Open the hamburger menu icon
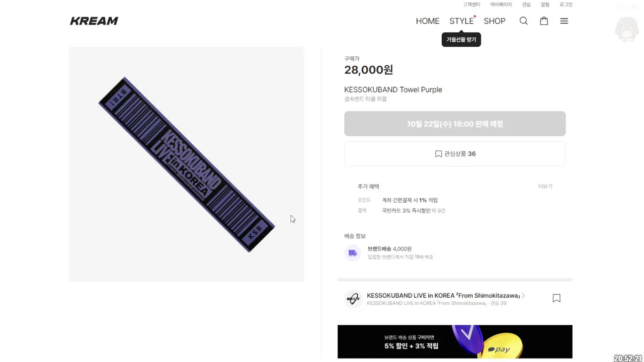Screen dimensions: 644x362 [564, 21]
